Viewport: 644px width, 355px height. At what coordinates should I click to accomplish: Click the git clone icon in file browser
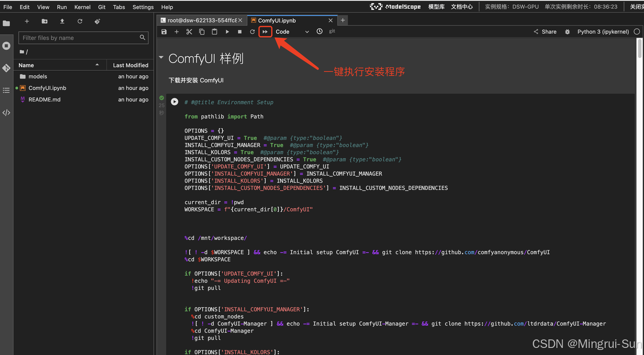98,22
